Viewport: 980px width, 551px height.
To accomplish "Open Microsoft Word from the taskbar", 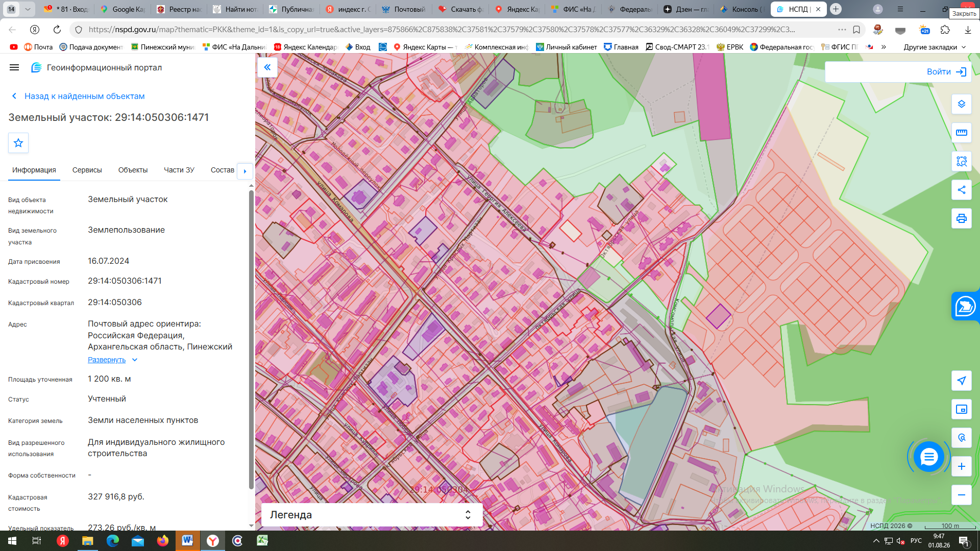I will pos(187,541).
